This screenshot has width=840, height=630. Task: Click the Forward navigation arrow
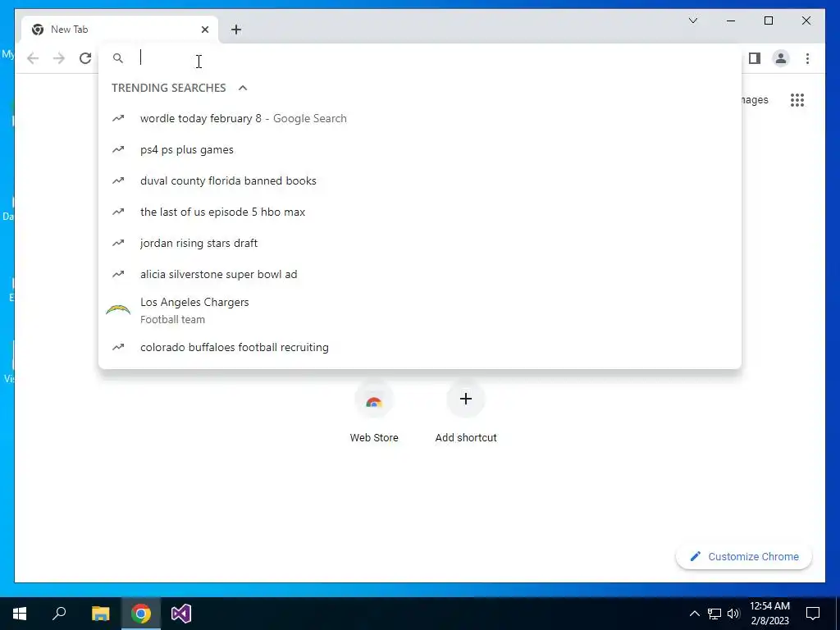[x=59, y=58]
